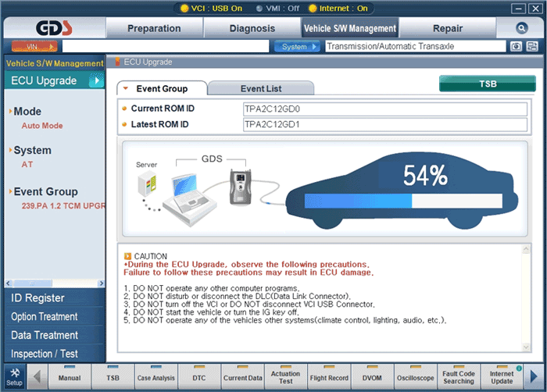
Task: Click the VIN button
Action: point(34,46)
